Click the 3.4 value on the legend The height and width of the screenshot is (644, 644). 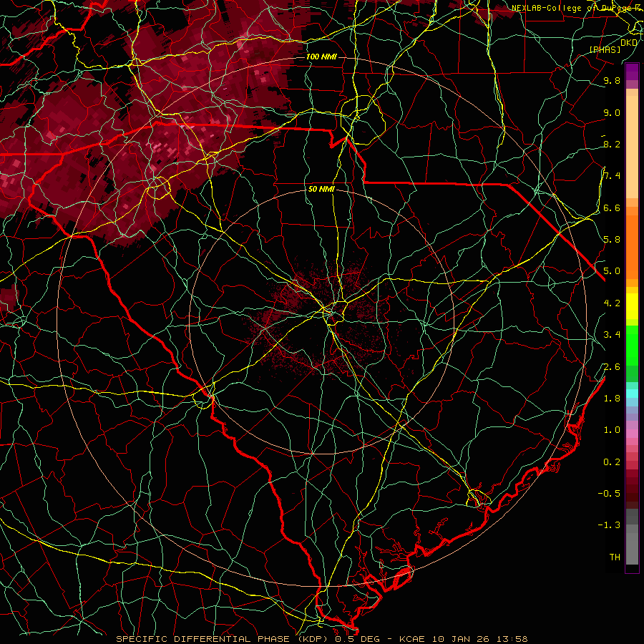click(x=612, y=335)
